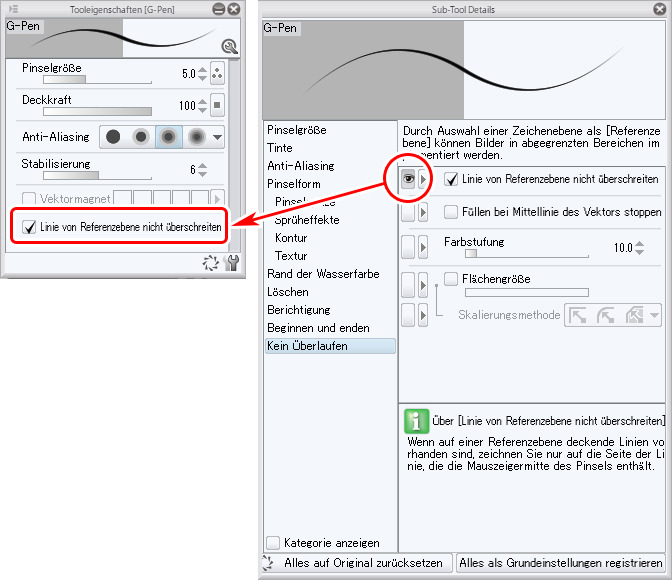Expand arrow beside Skalierungsmethode row
This screenshot has width=672, height=580.
423,315
